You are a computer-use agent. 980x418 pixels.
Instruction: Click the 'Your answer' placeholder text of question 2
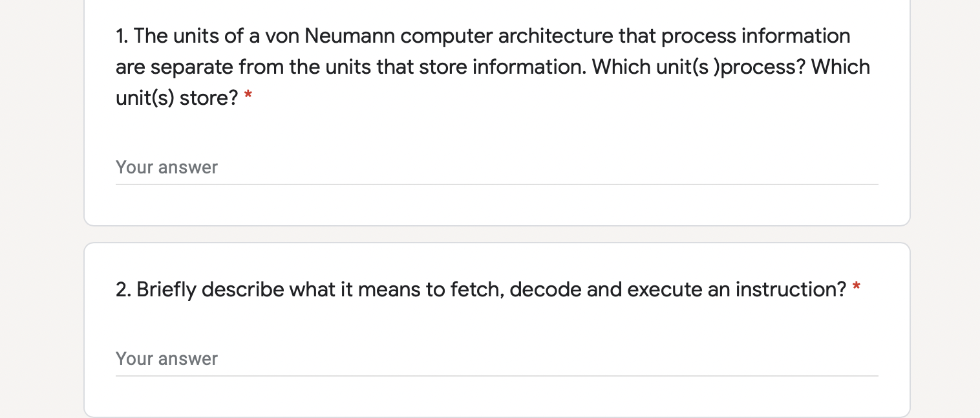[x=166, y=358]
